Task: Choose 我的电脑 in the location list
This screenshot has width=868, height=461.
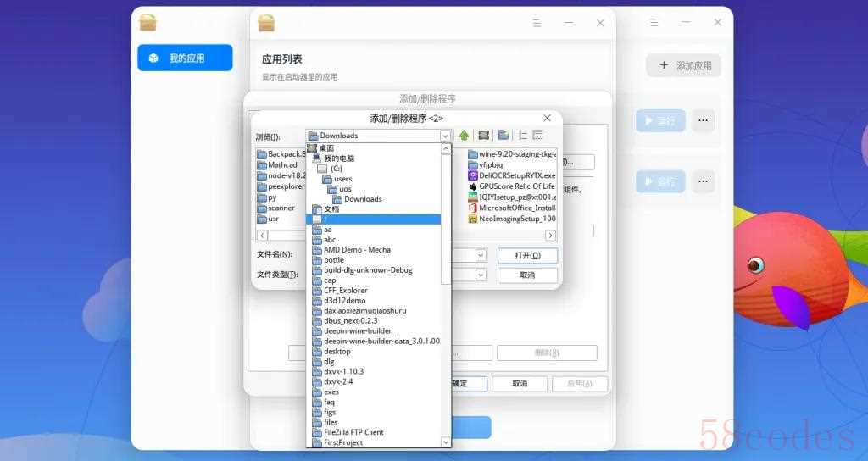Action: (x=338, y=158)
